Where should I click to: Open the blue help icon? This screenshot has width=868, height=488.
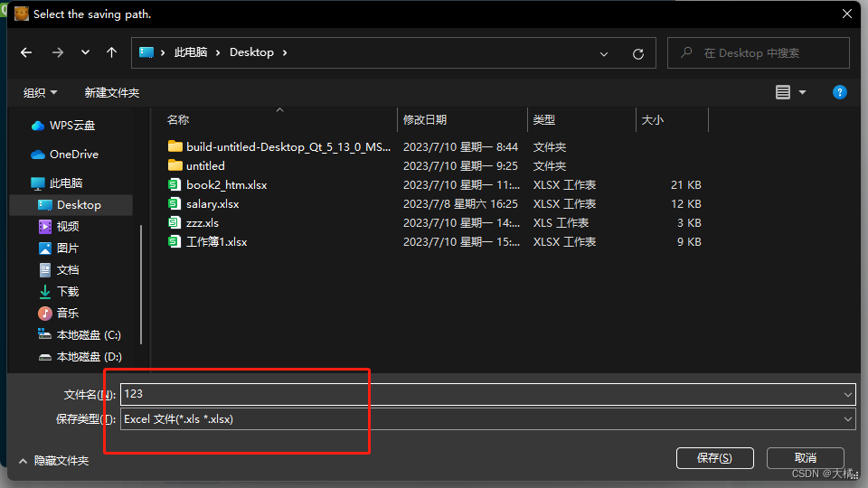pos(839,92)
